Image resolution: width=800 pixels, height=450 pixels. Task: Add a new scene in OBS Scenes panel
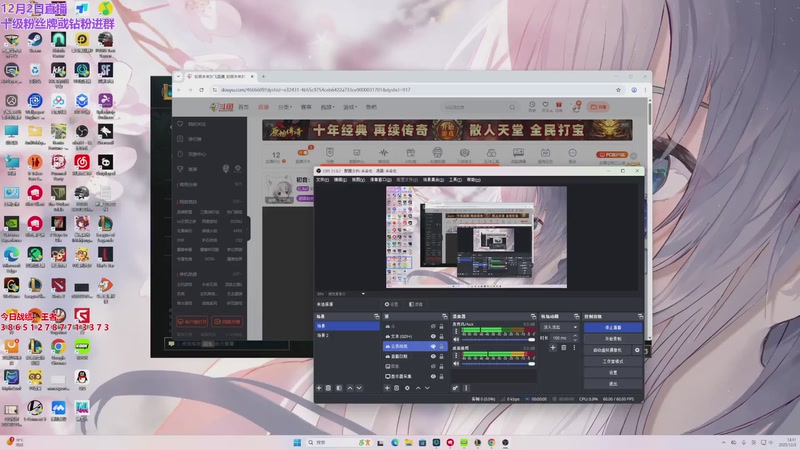(319, 388)
